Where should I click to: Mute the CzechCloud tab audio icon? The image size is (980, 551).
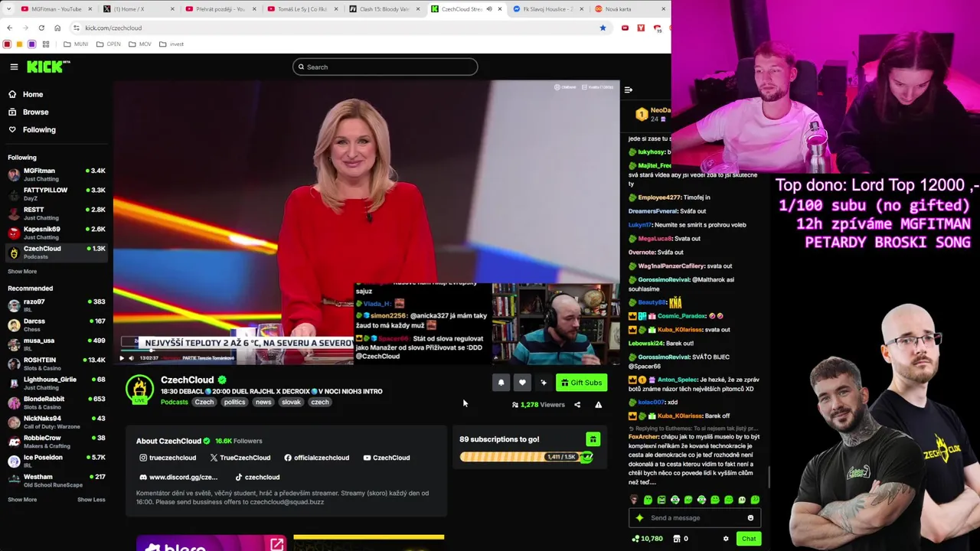tap(489, 9)
